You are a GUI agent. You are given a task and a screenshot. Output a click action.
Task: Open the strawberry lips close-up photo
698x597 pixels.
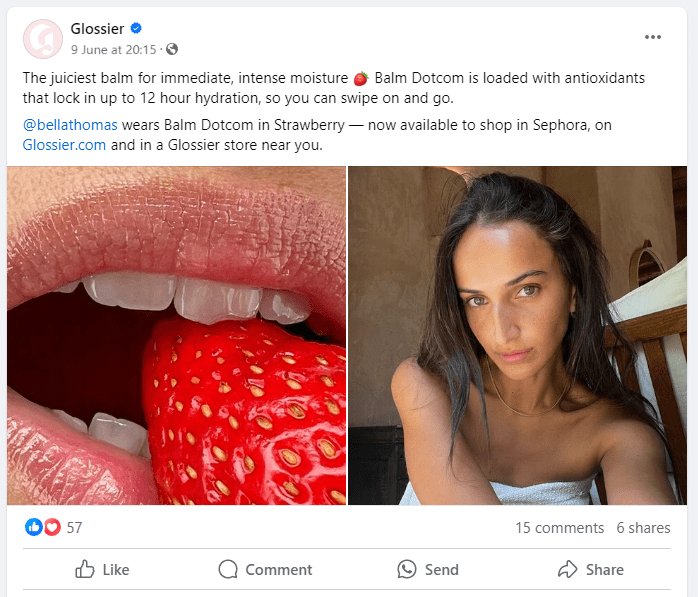(177, 335)
